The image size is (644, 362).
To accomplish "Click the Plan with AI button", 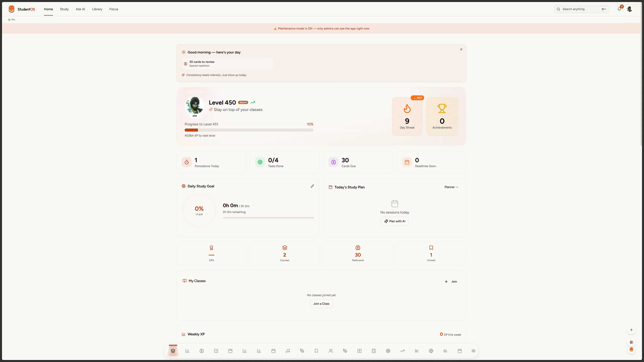I will (x=395, y=221).
